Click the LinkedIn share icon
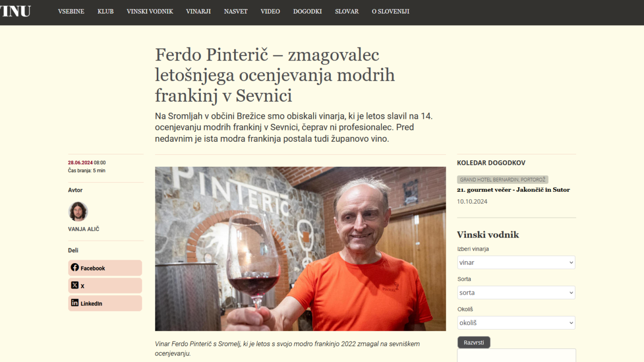The image size is (644, 362). click(75, 303)
